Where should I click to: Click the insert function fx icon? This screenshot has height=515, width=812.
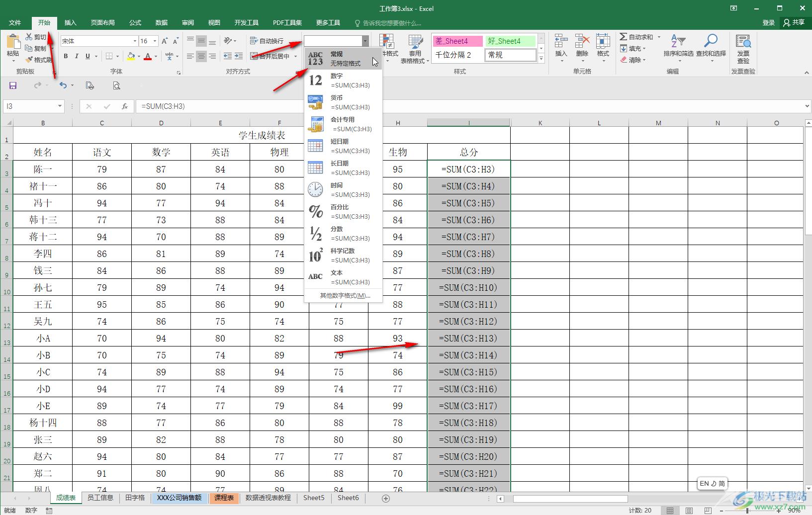click(x=125, y=106)
